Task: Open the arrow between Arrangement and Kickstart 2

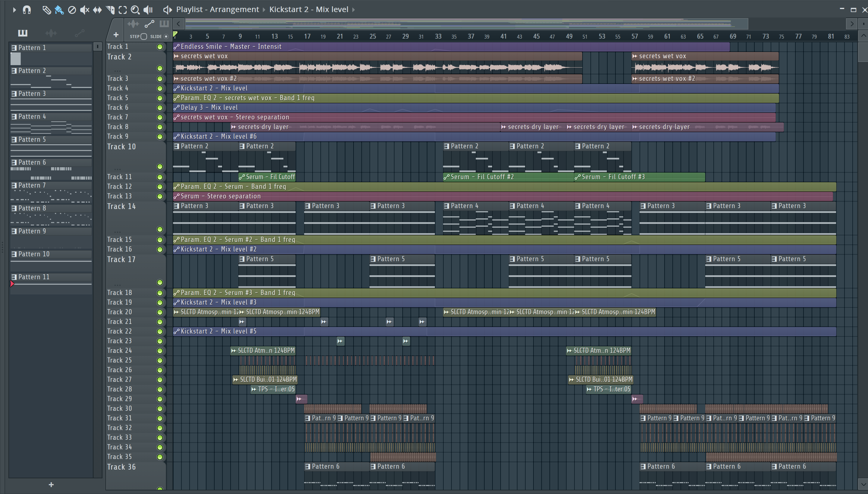Action: [x=264, y=10]
